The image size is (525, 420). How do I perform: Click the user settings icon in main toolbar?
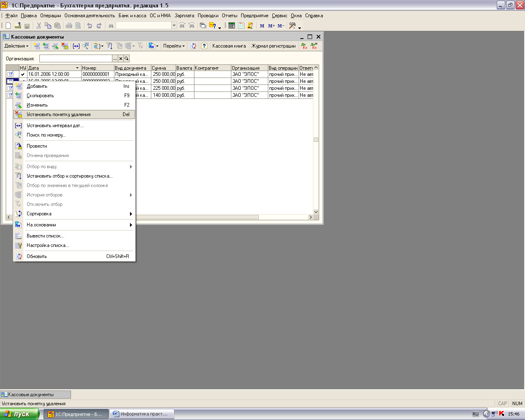250,25
